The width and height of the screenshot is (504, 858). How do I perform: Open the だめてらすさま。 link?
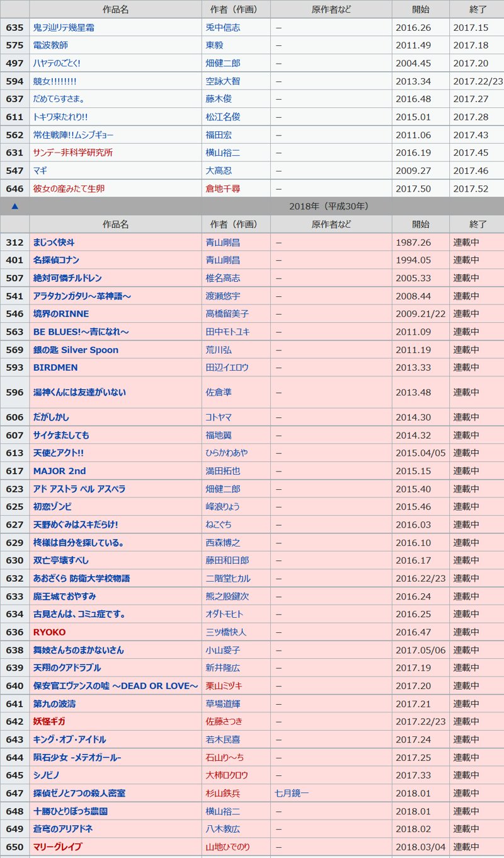point(59,99)
